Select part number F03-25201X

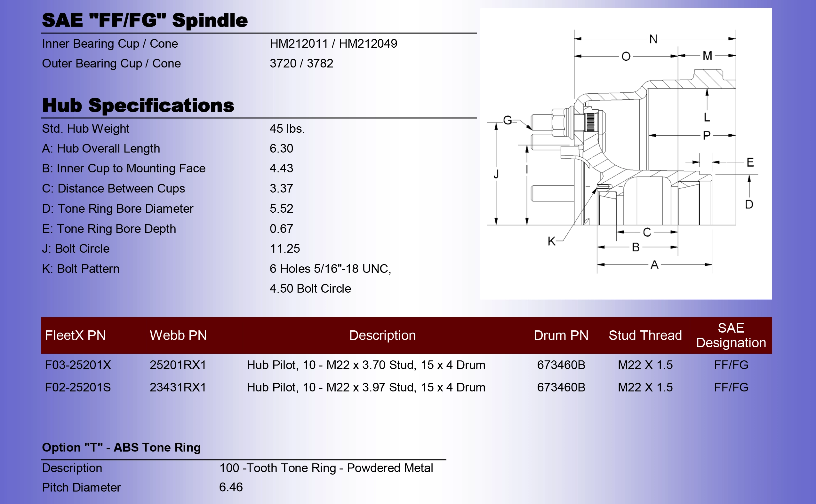point(78,365)
